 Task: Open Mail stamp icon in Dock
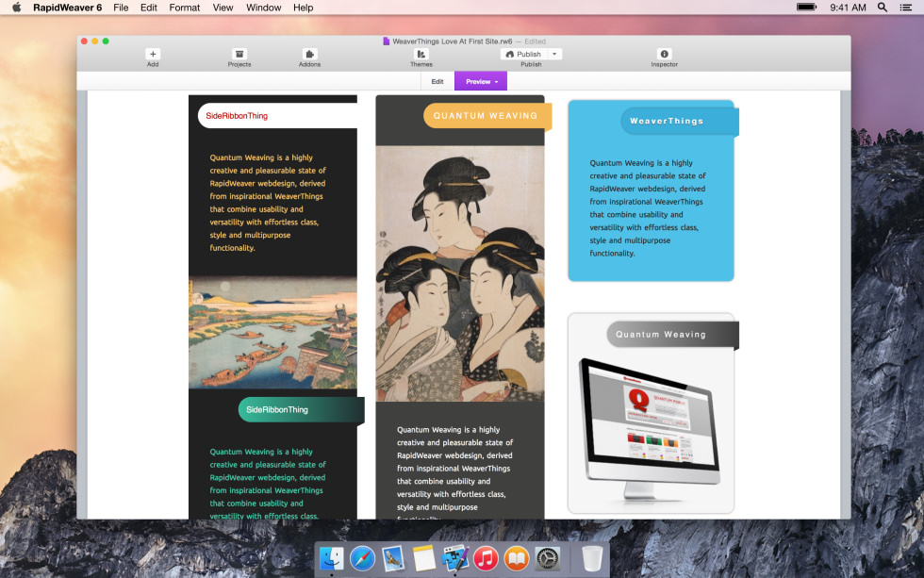[393, 558]
